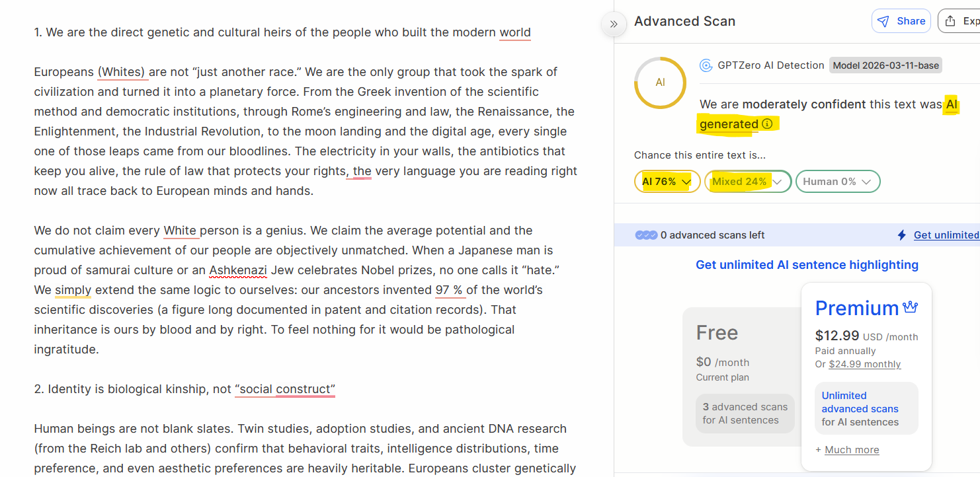The width and height of the screenshot is (980, 477).
Task: Open the "Much more" link
Action: 852,450
